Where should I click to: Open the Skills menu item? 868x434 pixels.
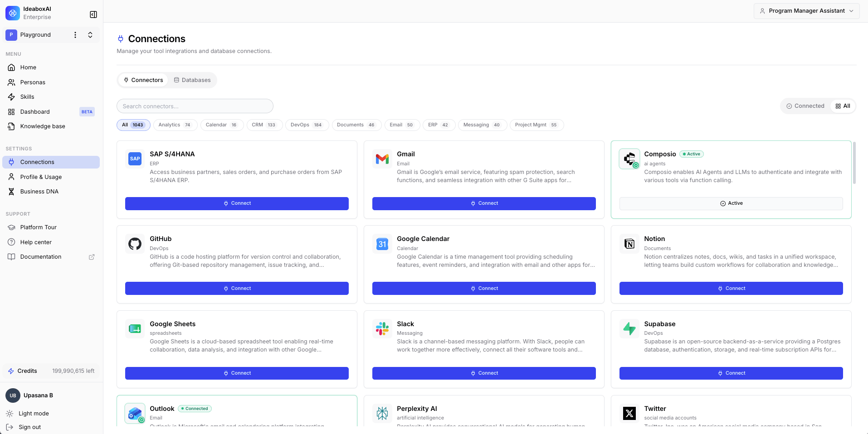51,97
